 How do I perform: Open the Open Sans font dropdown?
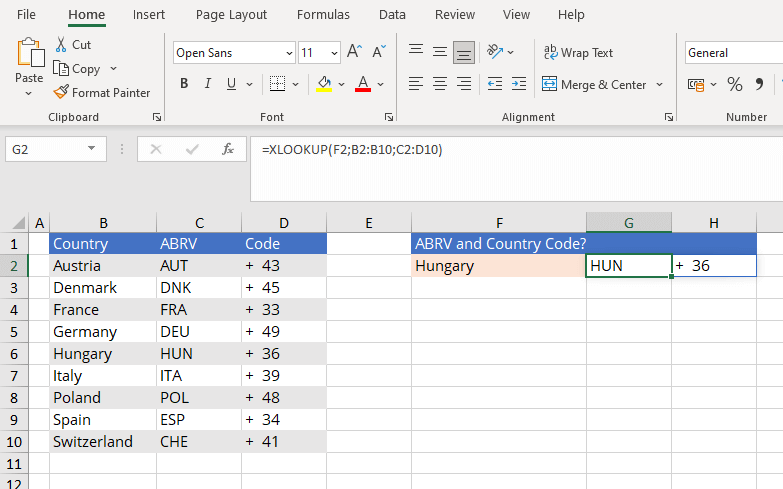pos(289,53)
